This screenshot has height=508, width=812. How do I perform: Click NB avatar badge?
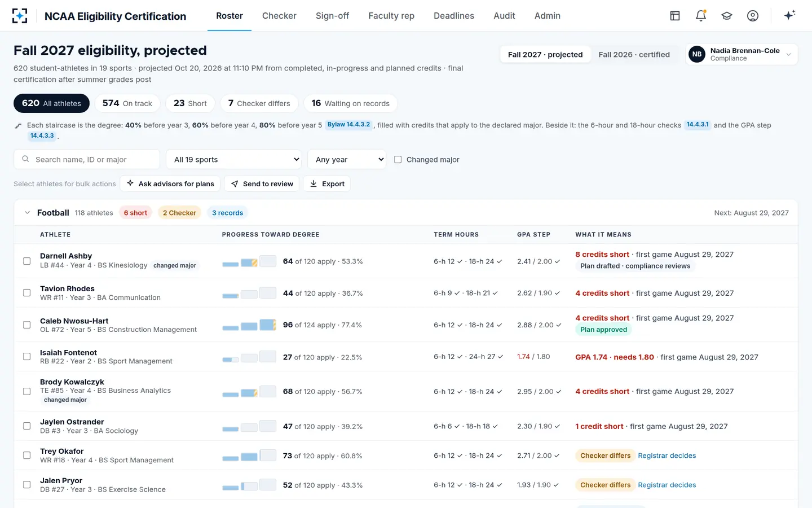point(697,54)
